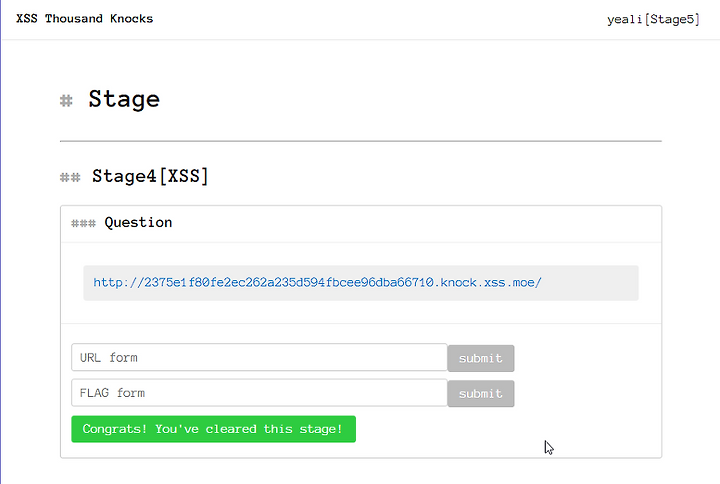Click the double hash icon beside Stage4[XSS]
Viewport: 720px width, 484px height.
point(70,177)
